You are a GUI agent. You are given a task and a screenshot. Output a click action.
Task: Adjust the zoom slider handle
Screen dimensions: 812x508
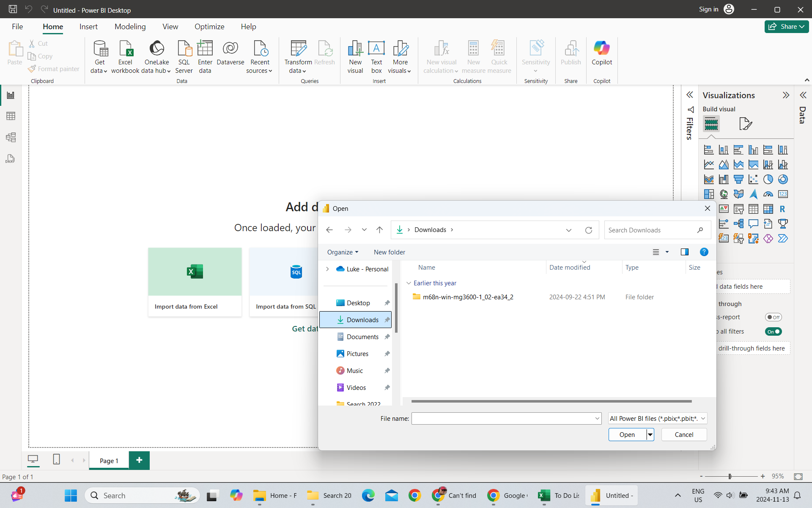click(x=730, y=476)
